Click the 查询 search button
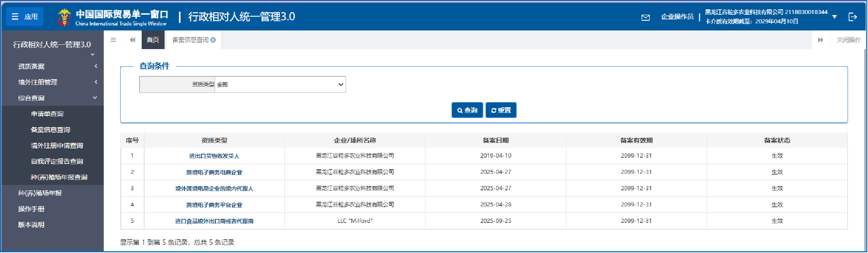Screen dimensions: 868x253 point(467,110)
